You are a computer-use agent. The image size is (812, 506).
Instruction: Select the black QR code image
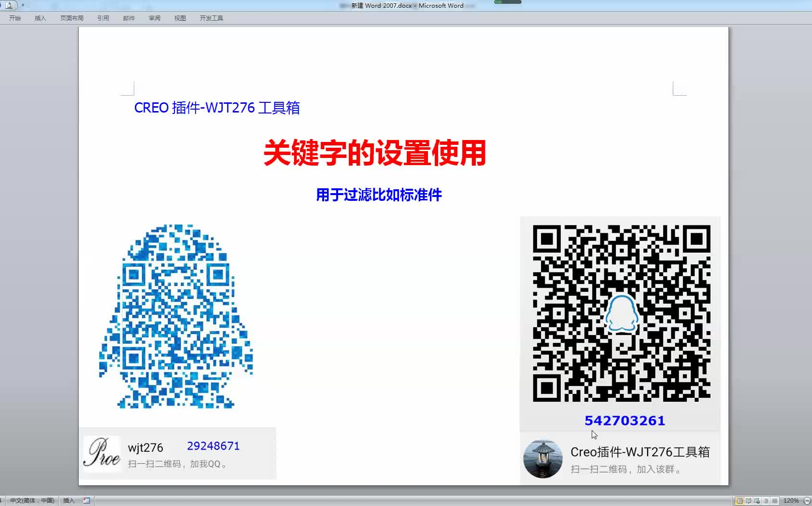(x=622, y=313)
